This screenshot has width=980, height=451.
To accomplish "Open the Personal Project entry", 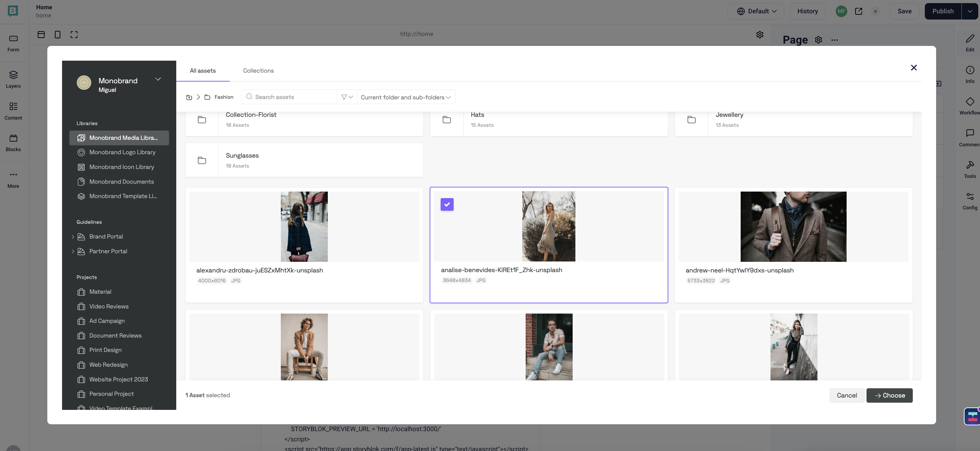I will coord(119,394).
